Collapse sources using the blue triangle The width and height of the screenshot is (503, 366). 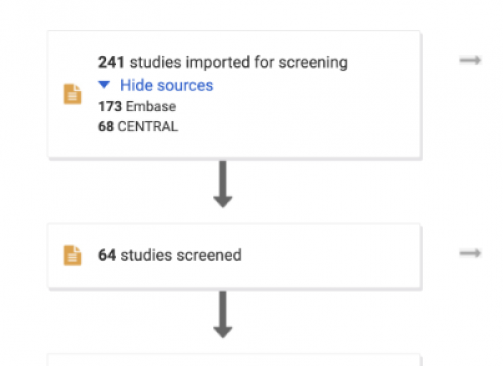click(104, 85)
